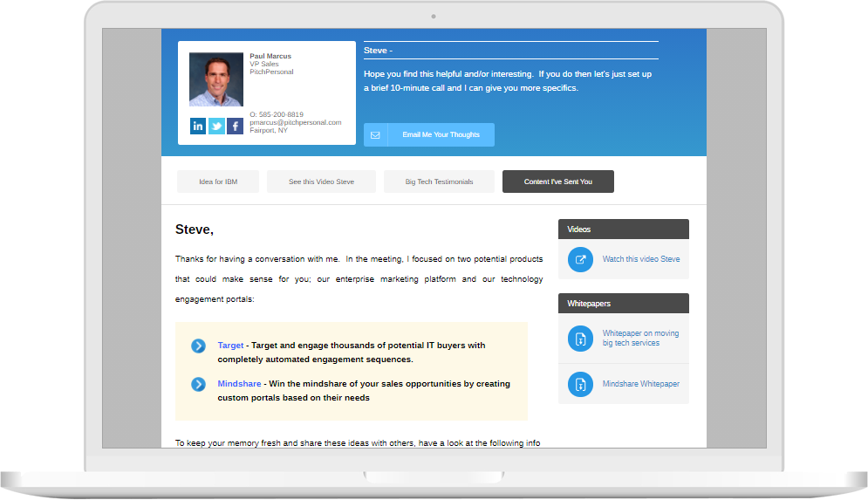The width and height of the screenshot is (868, 500).
Task: Click the 'Steve -' greeting line in banner
Action: (378, 51)
